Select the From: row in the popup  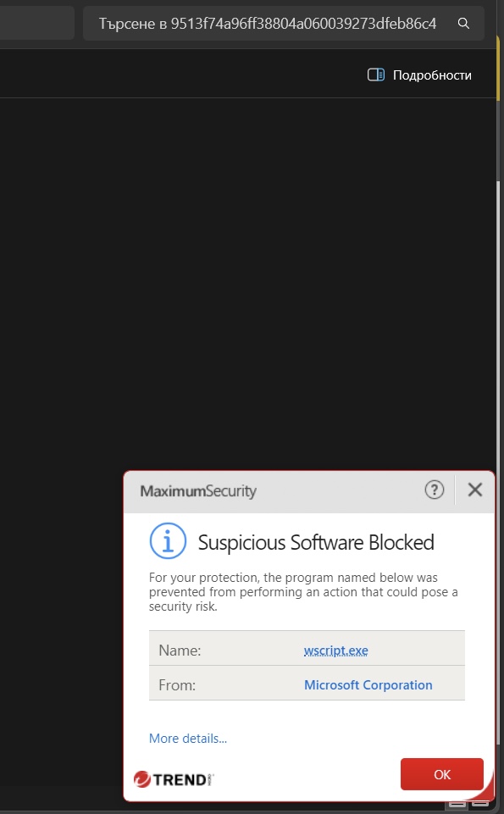[x=307, y=684]
